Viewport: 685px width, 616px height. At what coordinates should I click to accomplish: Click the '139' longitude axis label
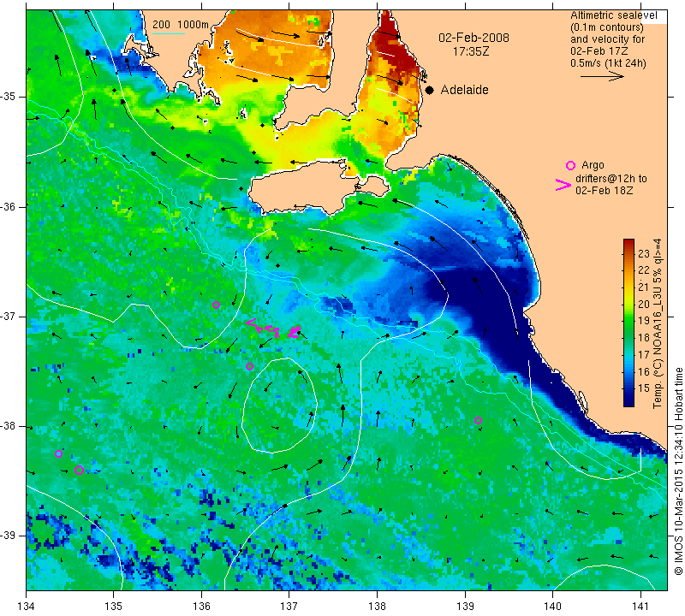pyautogui.click(x=465, y=607)
